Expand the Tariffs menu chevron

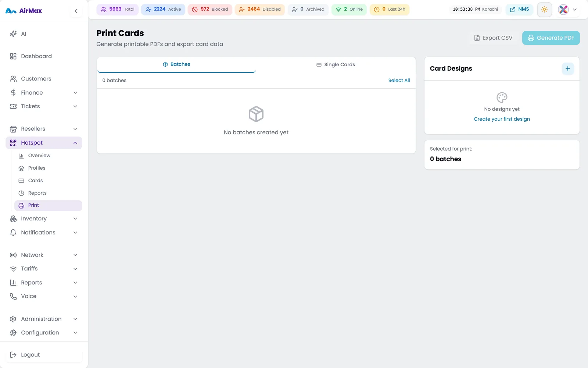click(x=75, y=269)
